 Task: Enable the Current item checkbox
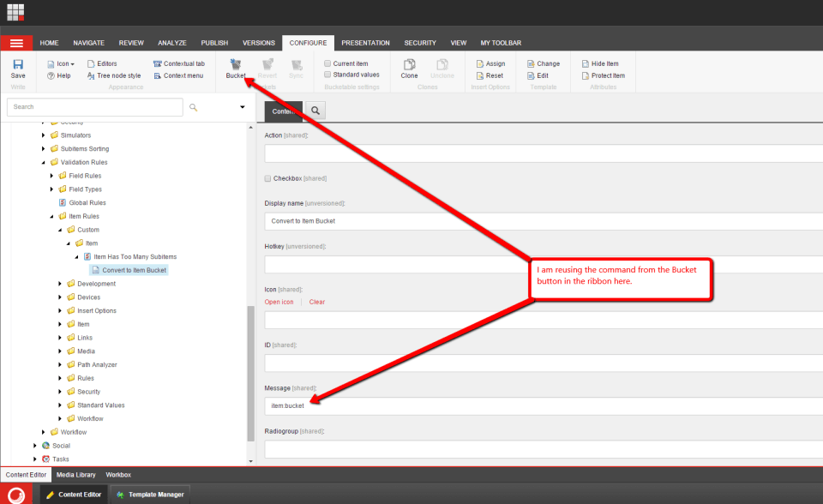click(x=327, y=63)
